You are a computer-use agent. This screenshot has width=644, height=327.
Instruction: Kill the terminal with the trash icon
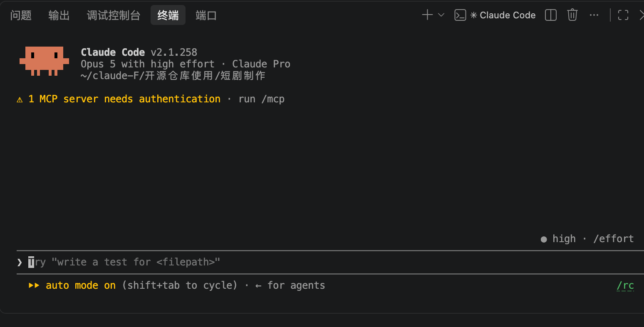click(572, 15)
